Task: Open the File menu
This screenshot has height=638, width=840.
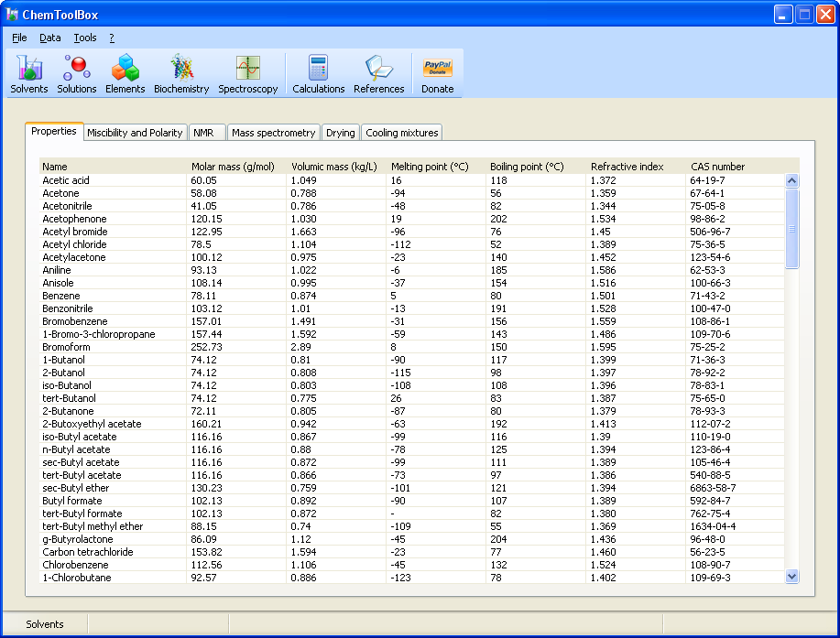Action: (19, 38)
